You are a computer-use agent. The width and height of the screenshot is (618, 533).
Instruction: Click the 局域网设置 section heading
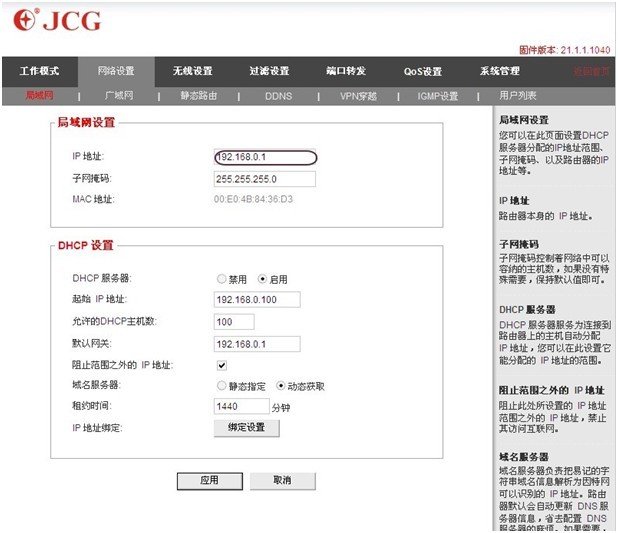[x=86, y=122]
